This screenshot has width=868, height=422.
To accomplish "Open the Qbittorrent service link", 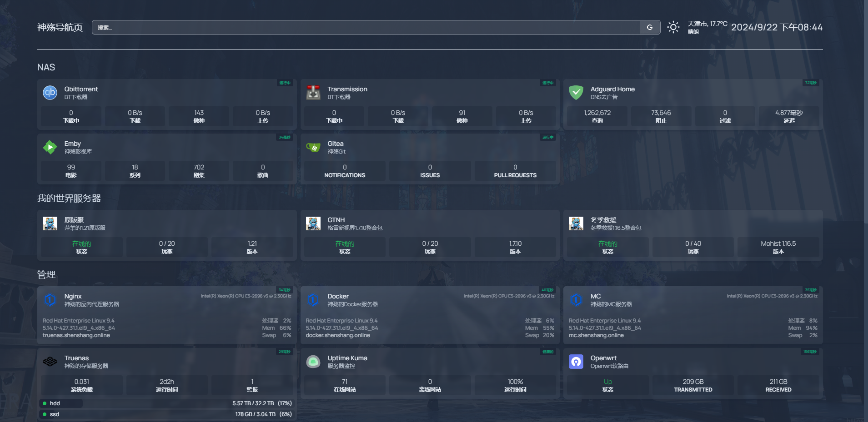I will click(x=81, y=89).
